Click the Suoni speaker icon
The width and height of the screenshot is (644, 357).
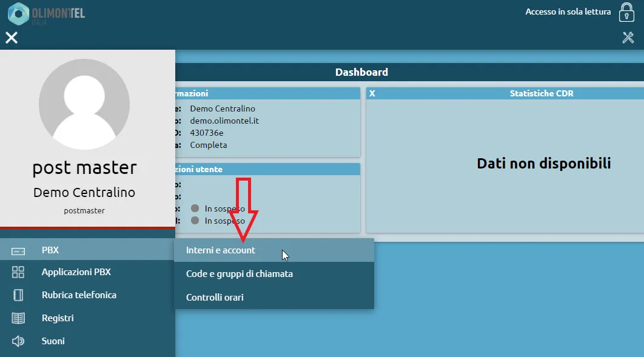pos(18,341)
